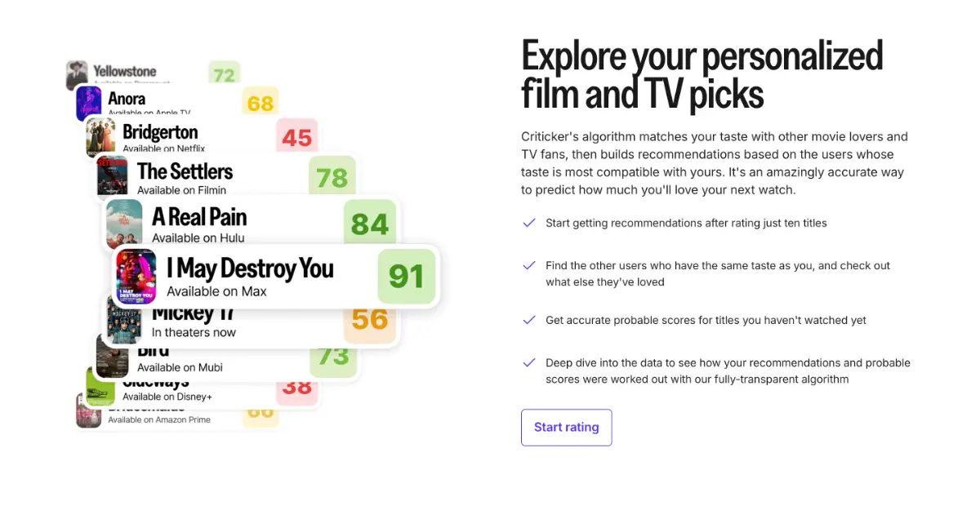Click the I May Destroy You title

tap(250, 268)
